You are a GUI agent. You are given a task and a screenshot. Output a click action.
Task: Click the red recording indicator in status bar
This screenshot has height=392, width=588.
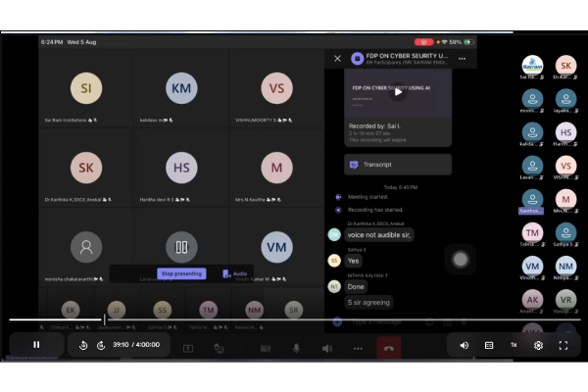tap(423, 42)
